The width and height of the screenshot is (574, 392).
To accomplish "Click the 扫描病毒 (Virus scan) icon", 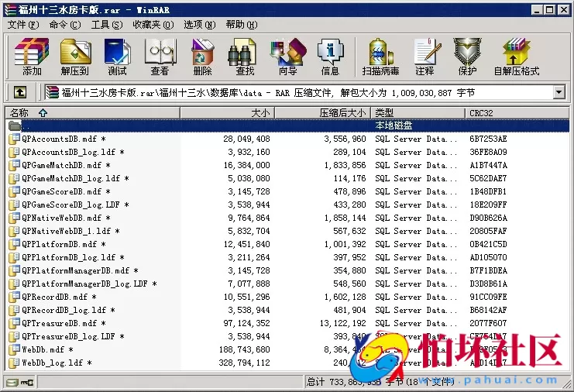I will (380, 57).
